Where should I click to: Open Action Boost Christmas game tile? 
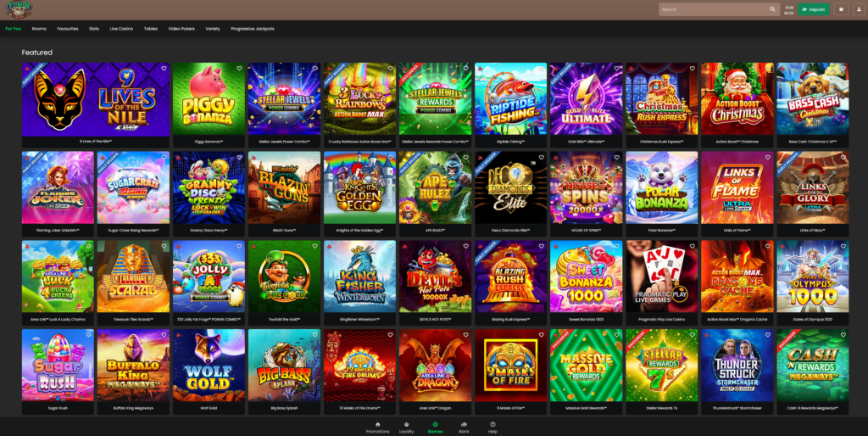(737, 105)
